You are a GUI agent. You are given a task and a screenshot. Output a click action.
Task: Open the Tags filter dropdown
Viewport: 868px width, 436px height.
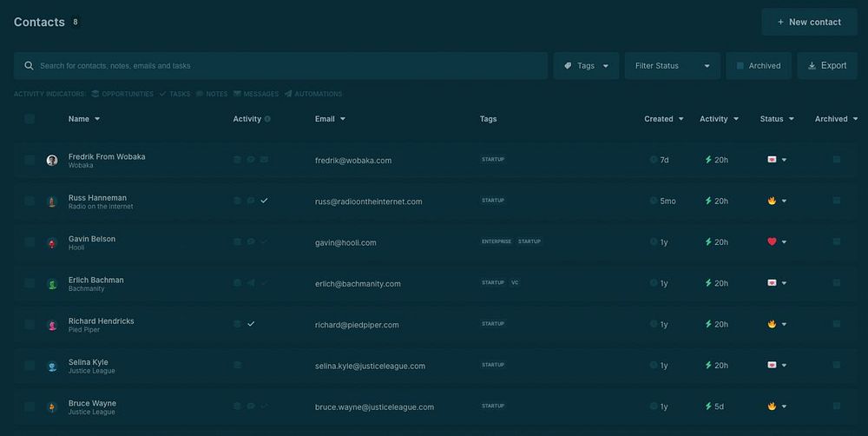(x=586, y=66)
